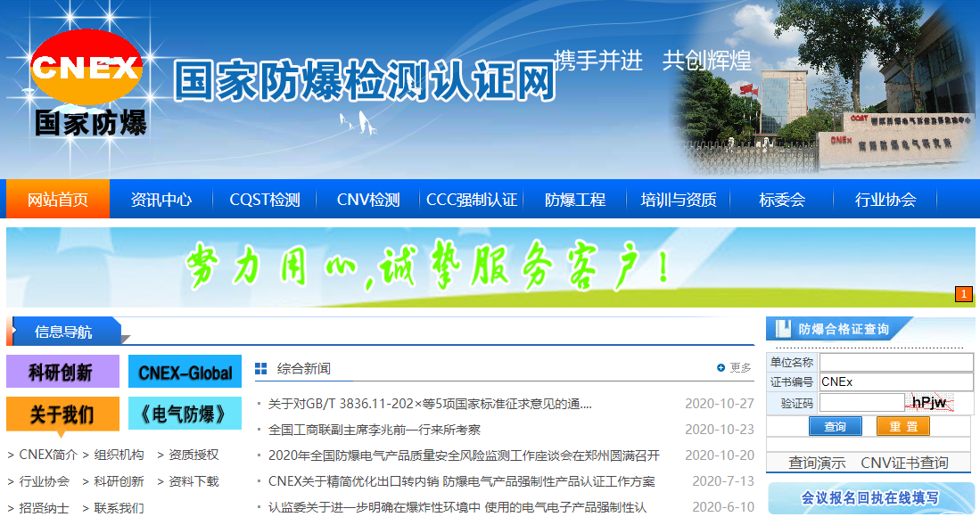The height and width of the screenshot is (525, 980).
Task: Click the 单位名称 input field
Action: [896, 362]
